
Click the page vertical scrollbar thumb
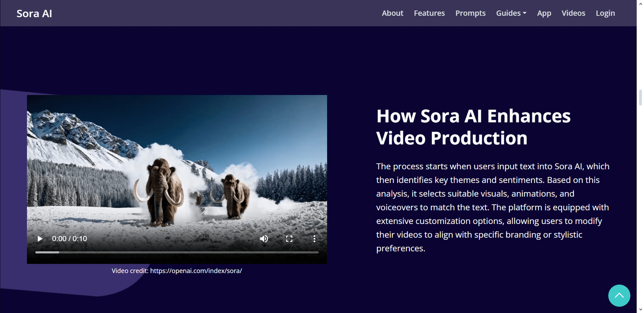(x=640, y=98)
